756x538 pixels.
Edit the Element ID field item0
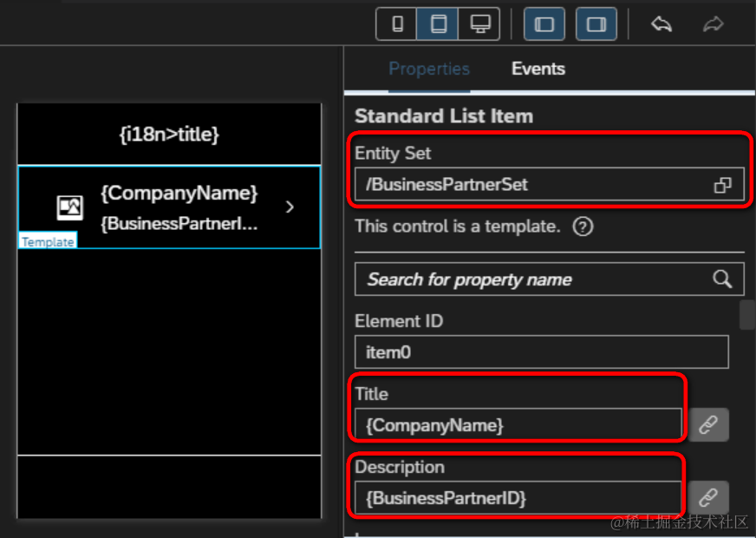click(x=542, y=352)
